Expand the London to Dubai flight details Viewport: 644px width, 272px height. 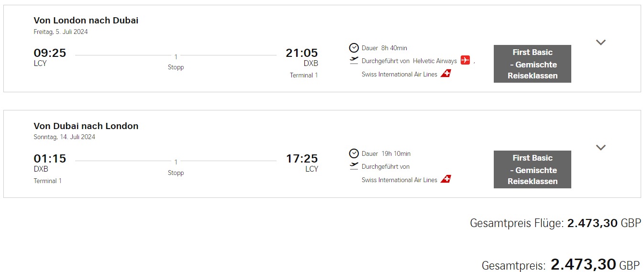[x=600, y=42]
